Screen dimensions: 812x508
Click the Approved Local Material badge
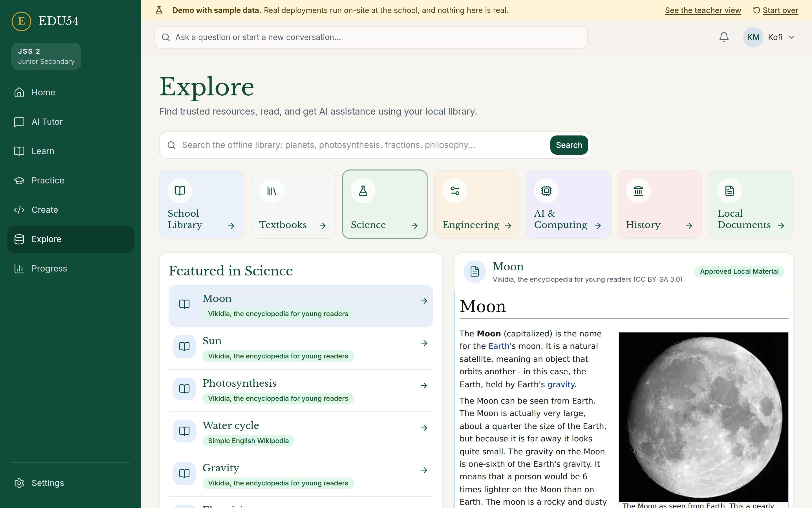pos(739,271)
